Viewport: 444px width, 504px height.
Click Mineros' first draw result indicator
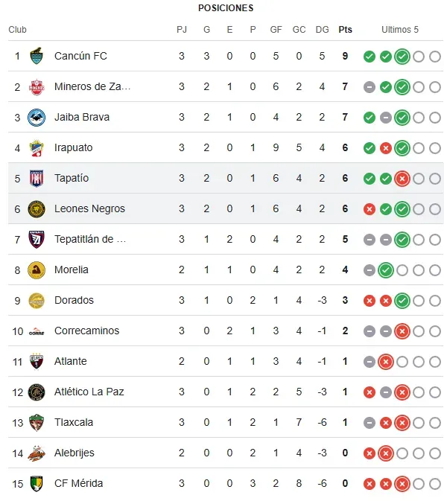[370, 87]
